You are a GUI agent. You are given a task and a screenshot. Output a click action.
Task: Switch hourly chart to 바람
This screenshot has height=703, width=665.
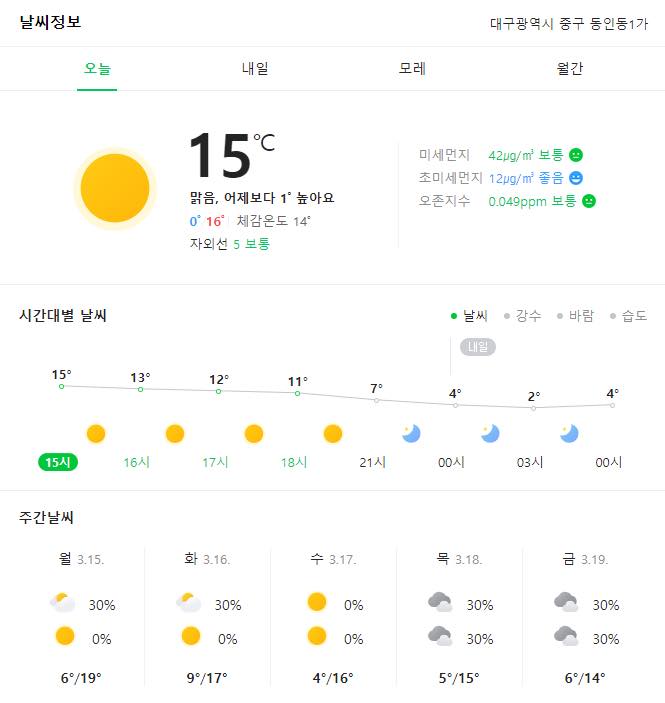point(575,316)
